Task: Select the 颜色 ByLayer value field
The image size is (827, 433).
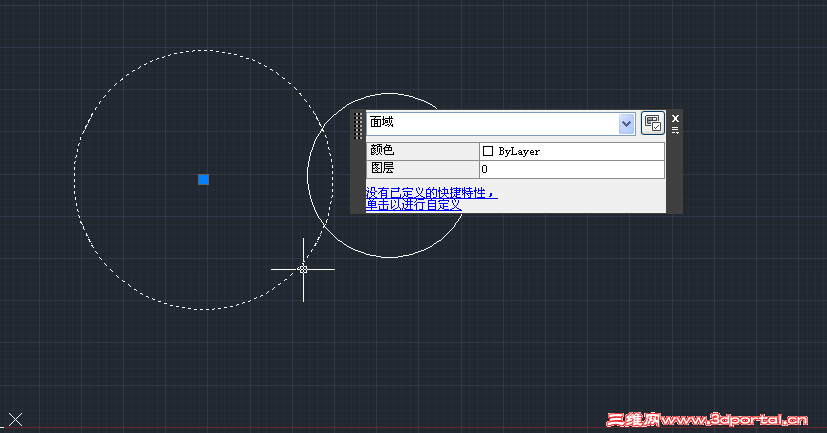Action: point(572,151)
